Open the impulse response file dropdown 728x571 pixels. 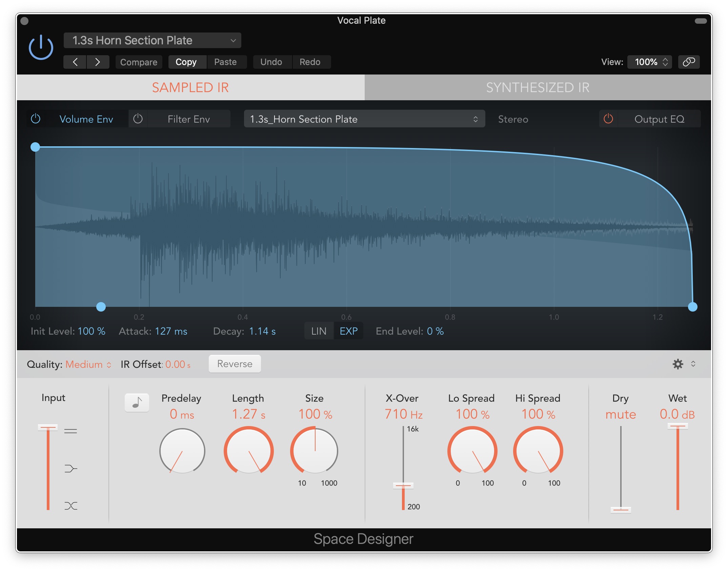[364, 119]
